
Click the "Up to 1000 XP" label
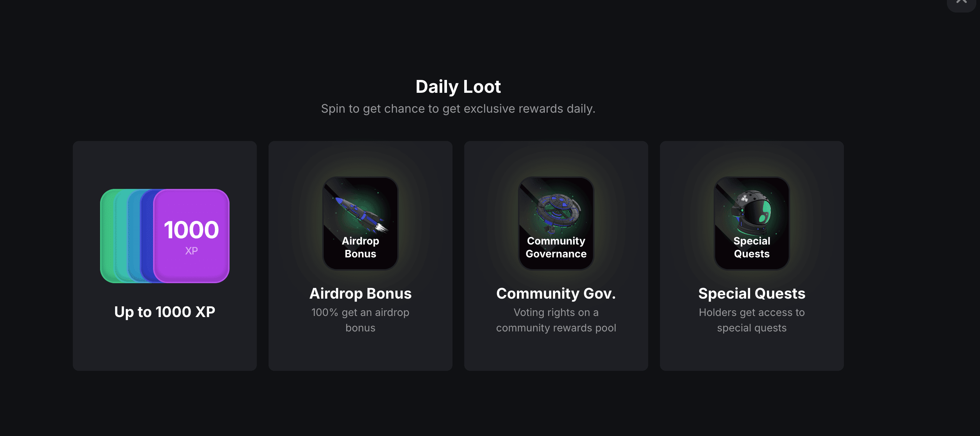(165, 312)
